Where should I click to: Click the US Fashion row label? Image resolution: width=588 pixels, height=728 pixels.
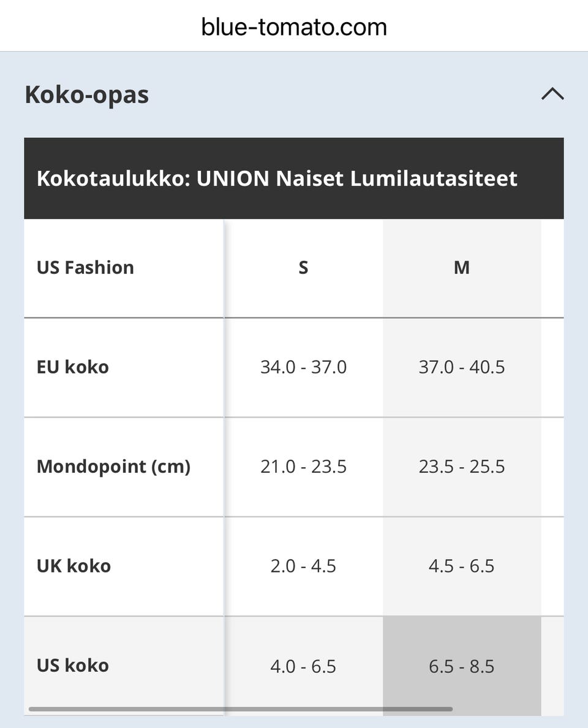85,268
